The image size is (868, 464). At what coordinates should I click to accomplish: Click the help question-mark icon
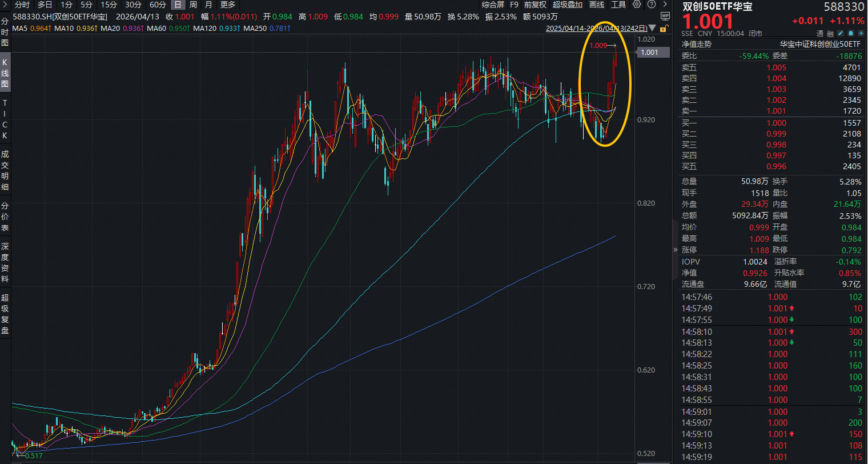pyautogui.click(x=651, y=4)
